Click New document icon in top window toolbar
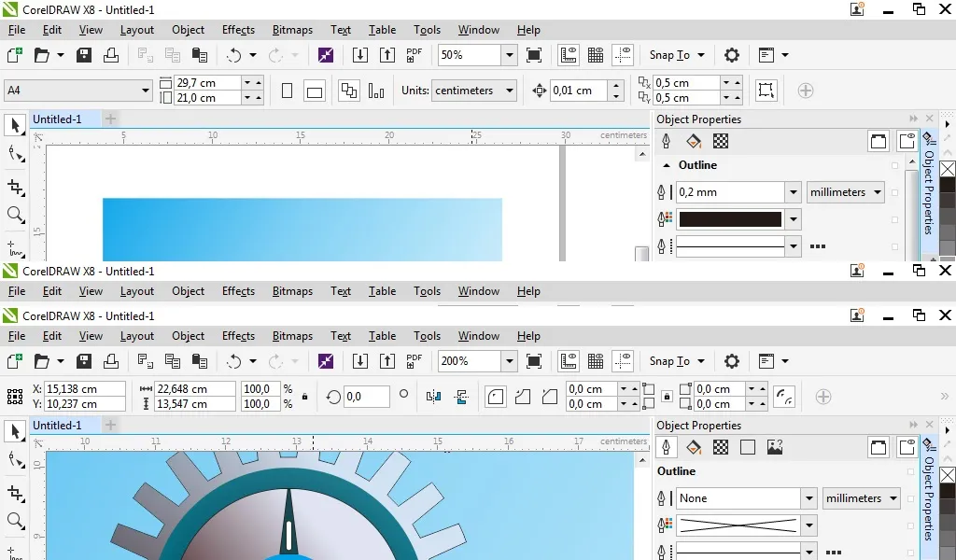The height and width of the screenshot is (560, 956). pos(14,55)
